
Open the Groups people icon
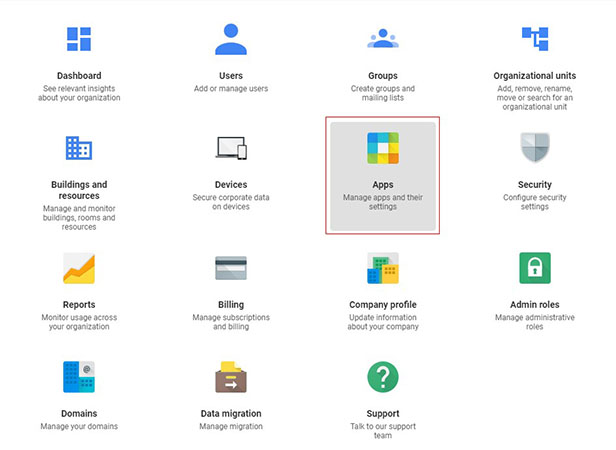[383, 38]
